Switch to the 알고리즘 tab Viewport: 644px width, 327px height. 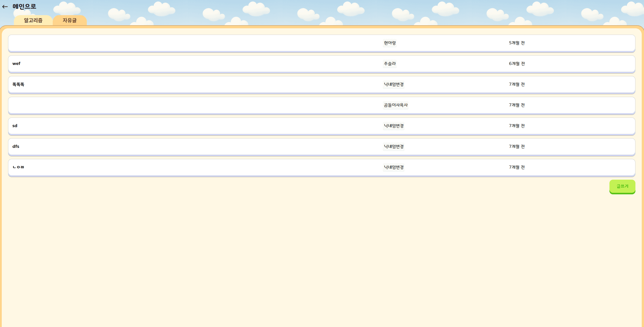point(33,20)
